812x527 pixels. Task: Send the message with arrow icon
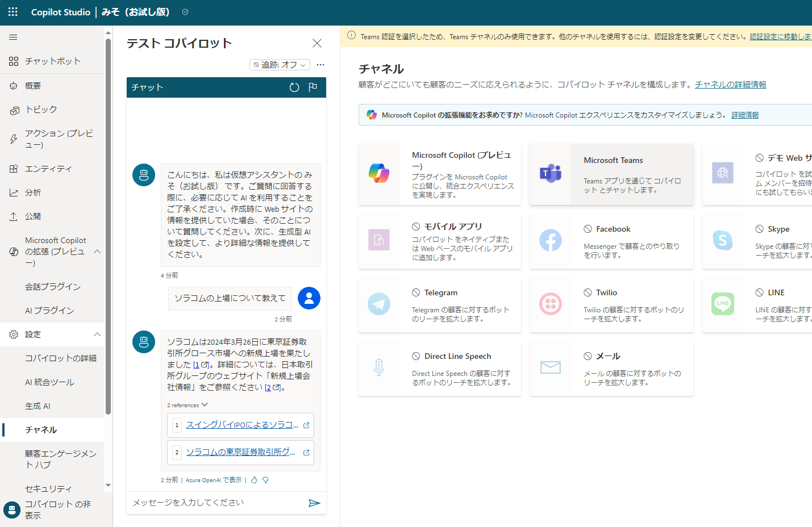pyautogui.click(x=314, y=503)
